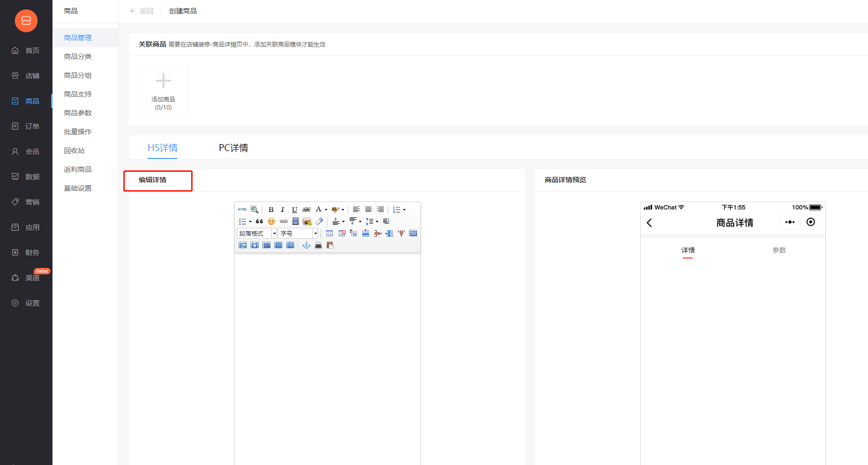Open ordered list style dropdown arrow
This screenshot has width=868, height=465.
tap(404, 209)
